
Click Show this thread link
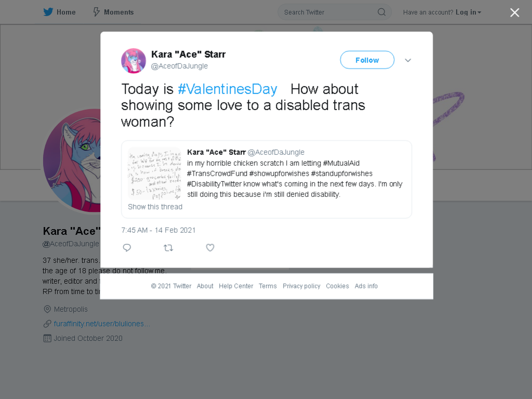point(155,207)
